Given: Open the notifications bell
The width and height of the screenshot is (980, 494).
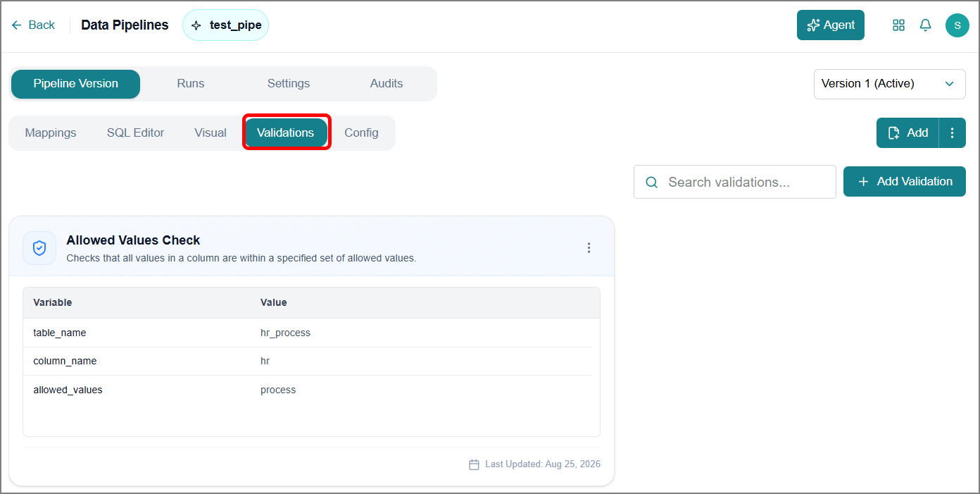Looking at the screenshot, I should click(x=926, y=25).
